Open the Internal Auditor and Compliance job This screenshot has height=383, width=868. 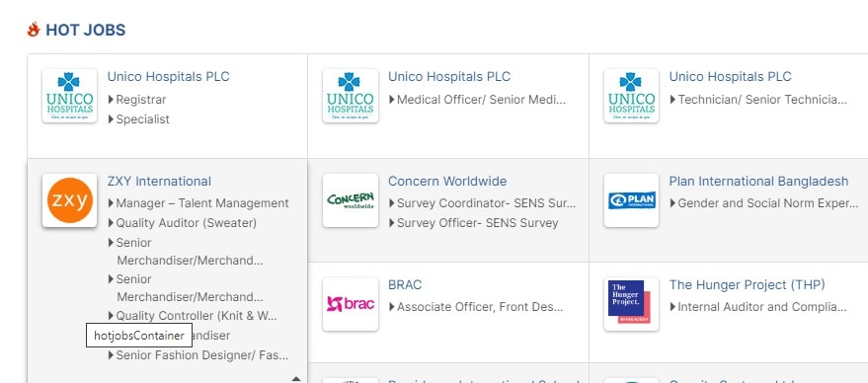[x=762, y=307]
